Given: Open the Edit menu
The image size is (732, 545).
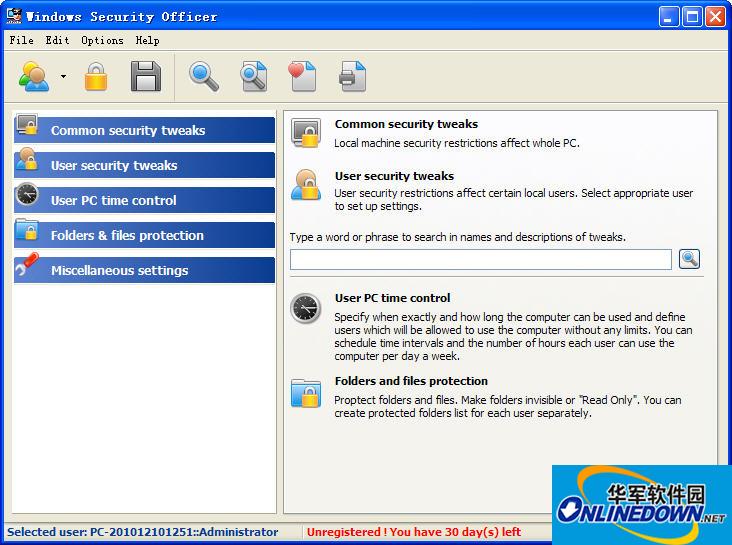Looking at the screenshot, I should (57, 40).
